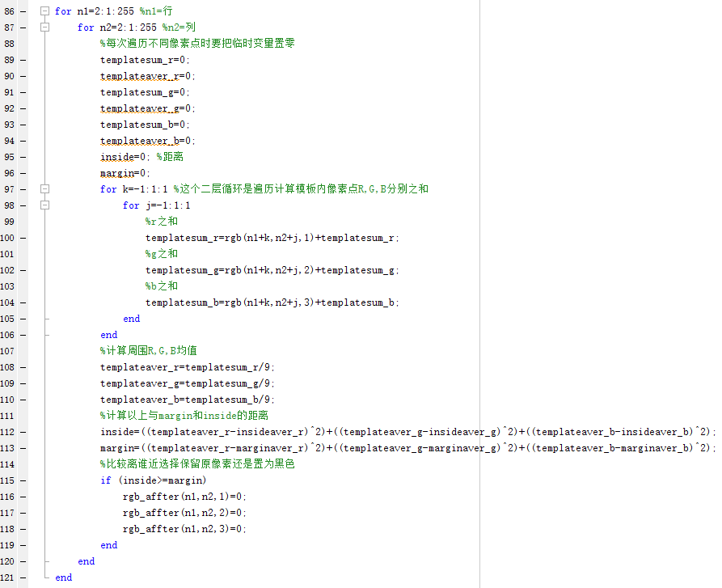Screen dimensions: 722x588
Task: Click the for j=-1:1:1 statement
Action: tap(157, 205)
